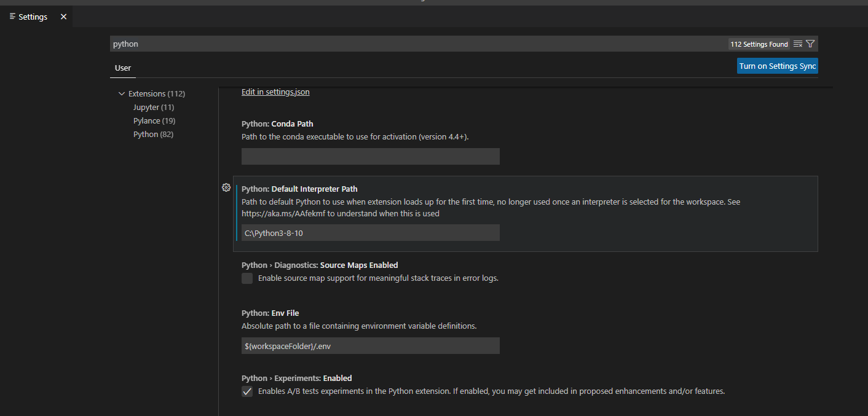This screenshot has width=868, height=416.
Task: Open Python (82) settings category
Action: pos(153,135)
